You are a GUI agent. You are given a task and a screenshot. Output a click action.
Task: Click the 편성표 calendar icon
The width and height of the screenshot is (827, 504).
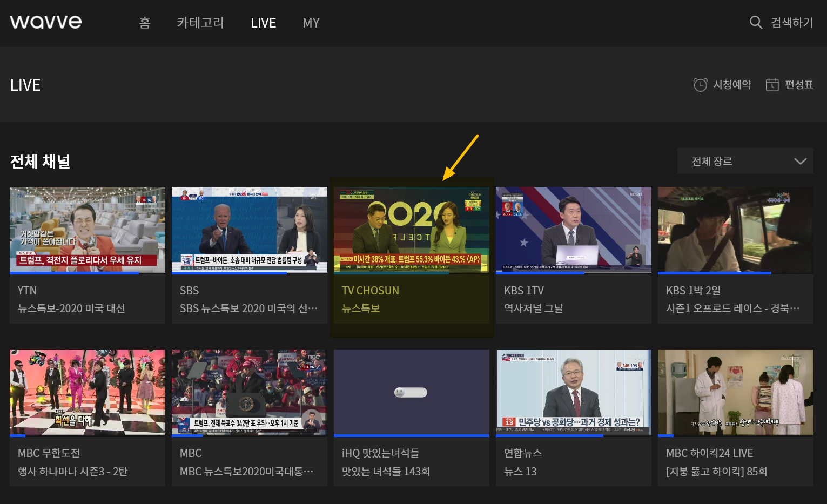[x=772, y=84]
